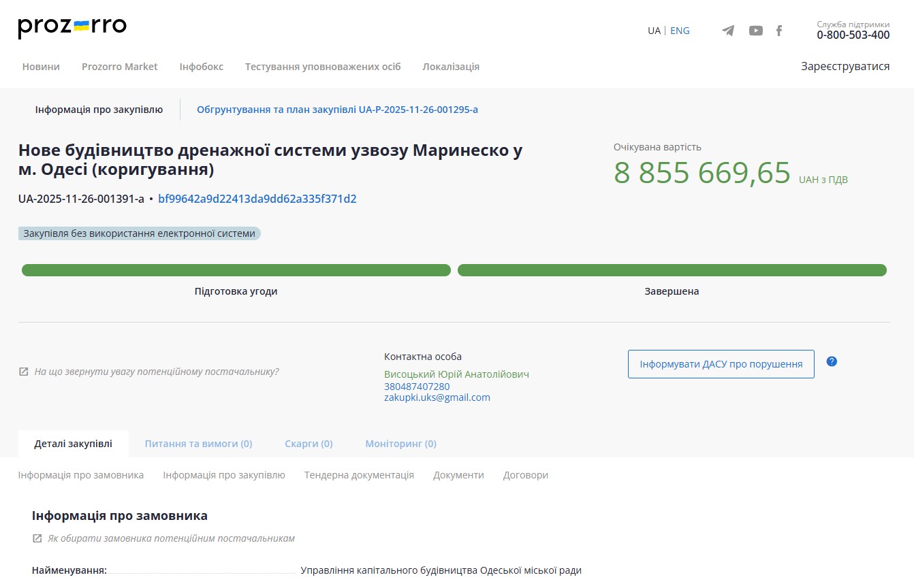Viewport: 914px width, 588px height.
Task: Click external link icon beside supplier attention tip
Action: [24, 372]
